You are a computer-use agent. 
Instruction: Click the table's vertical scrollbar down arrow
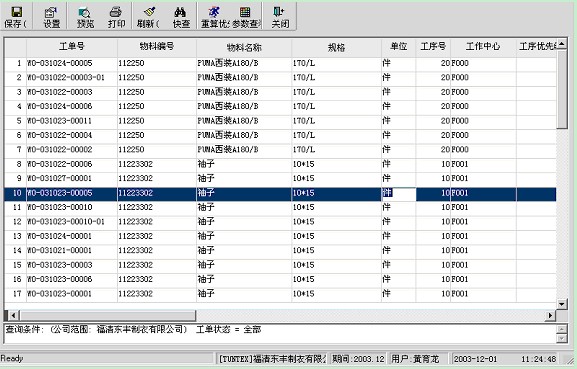click(562, 304)
